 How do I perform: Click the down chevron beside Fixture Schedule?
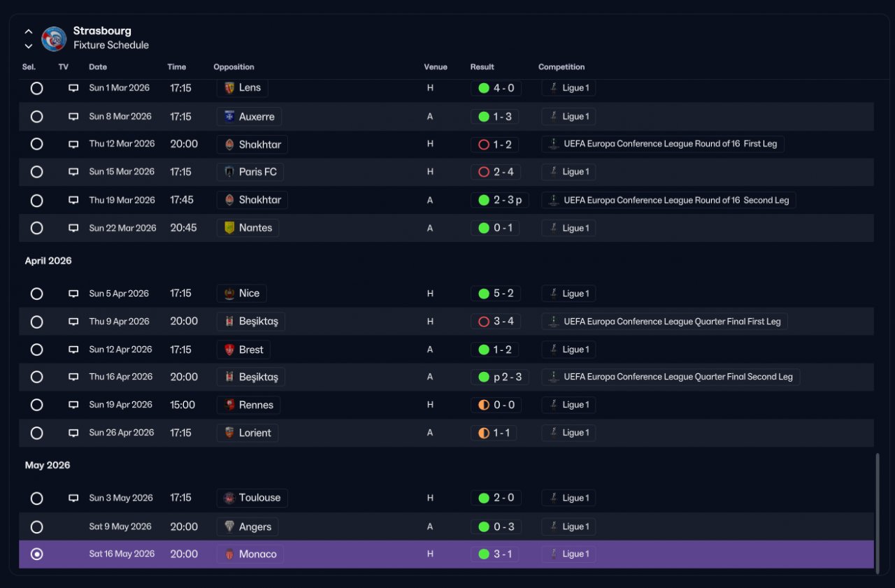coord(29,46)
